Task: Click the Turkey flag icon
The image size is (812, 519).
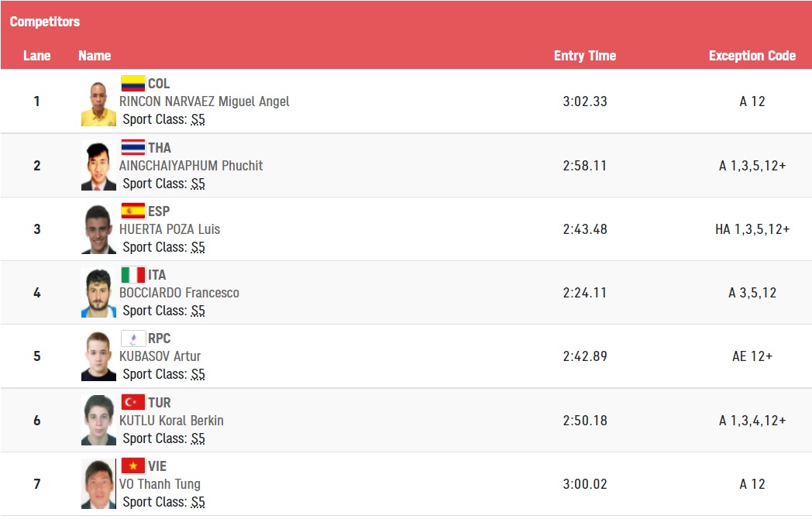Action: coord(133,403)
